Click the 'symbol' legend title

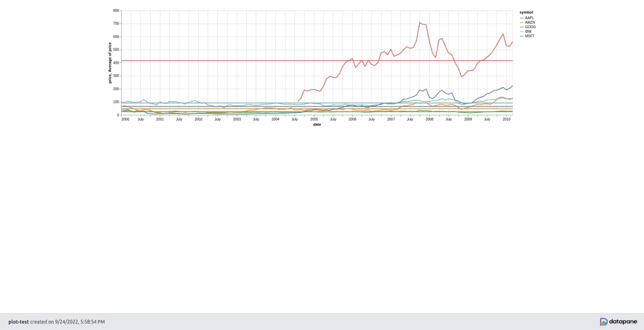(x=526, y=12)
